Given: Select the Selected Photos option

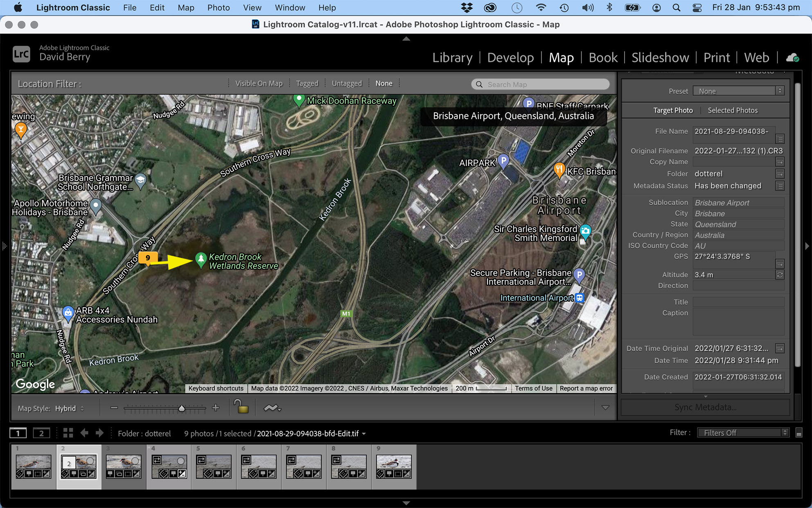Looking at the screenshot, I should pyautogui.click(x=733, y=110).
